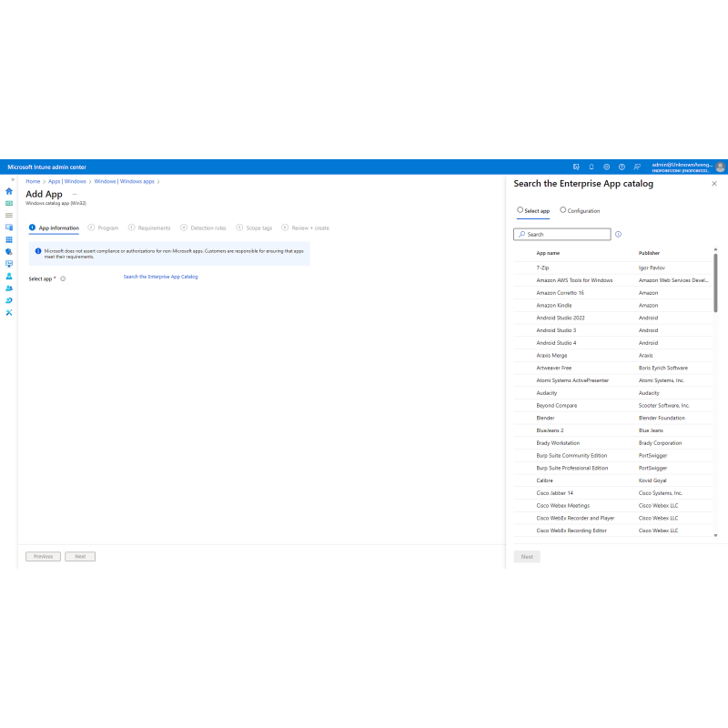This screenshot has height=728, width=728.
Task: Select the Android Studio 3 row
Action: coord(612,330)
